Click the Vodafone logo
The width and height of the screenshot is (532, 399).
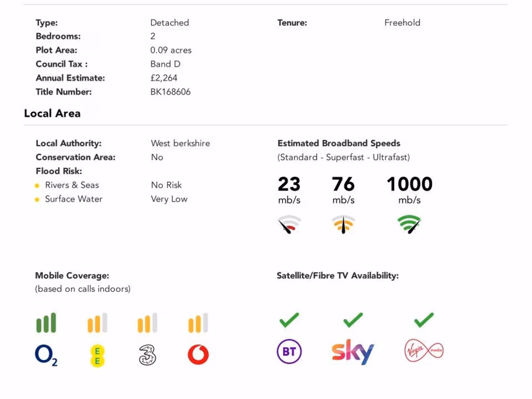pyautogui.click(x=198, y=355)
